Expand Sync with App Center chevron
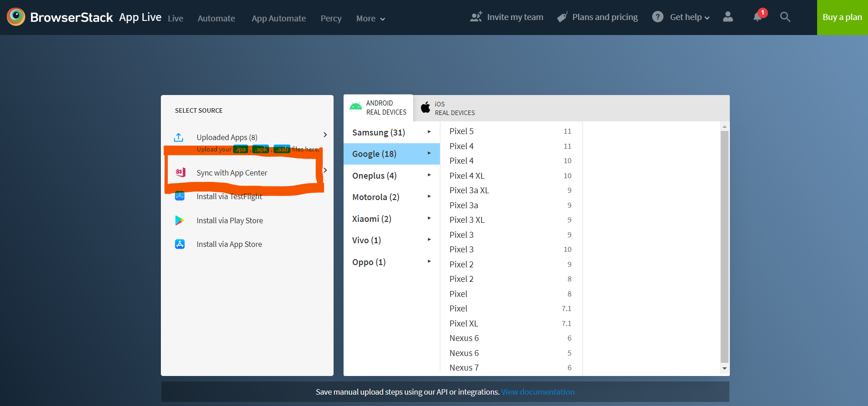Image resolution: width=868 pixels, height=406 pixels. [325, 170]
